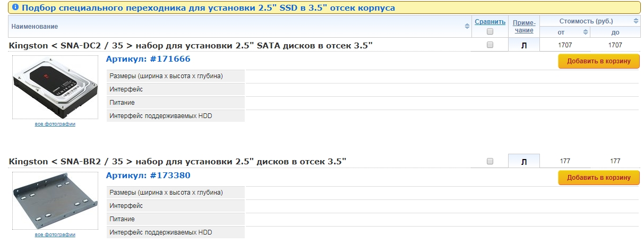Open the Сравнить link in header
The width and height of the screenshot is (644, 242).
490,22
